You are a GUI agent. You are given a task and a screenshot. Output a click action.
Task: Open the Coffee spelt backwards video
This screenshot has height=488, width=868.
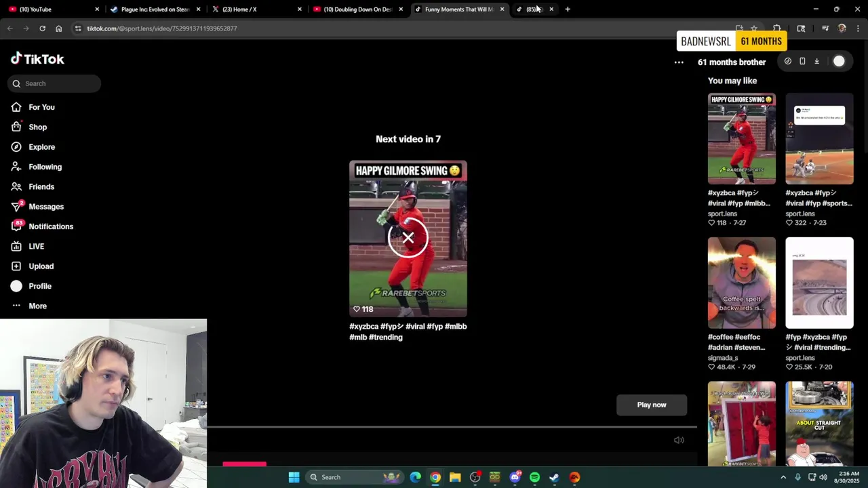(742, 283)
